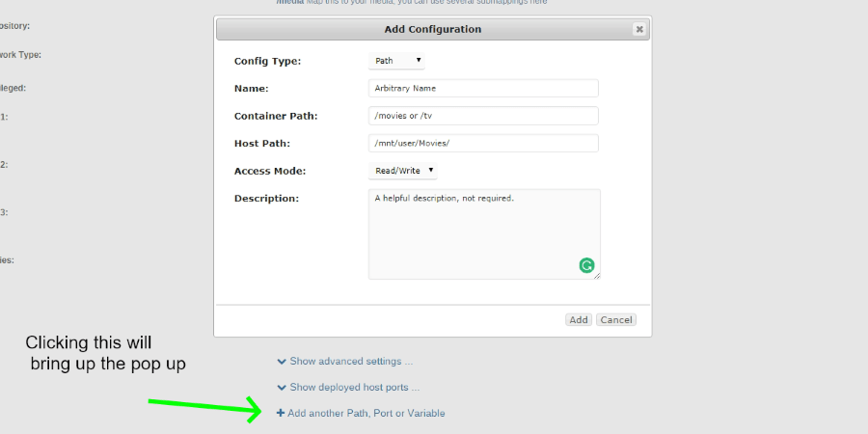
Task: Expand Show deployed host ports
Action: pyautogui.click(x=348, y=388)
